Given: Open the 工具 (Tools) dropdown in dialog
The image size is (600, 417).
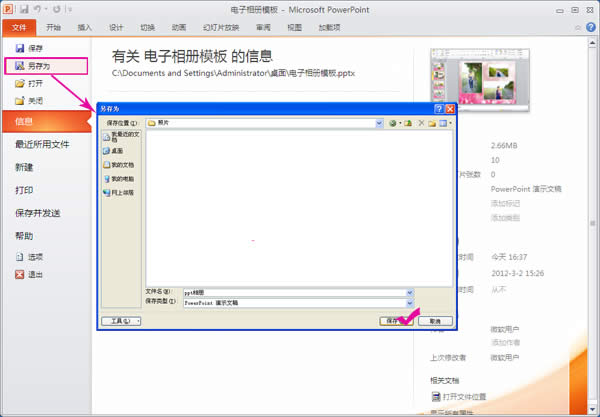Looking at the screenshot, I should 124,321.
